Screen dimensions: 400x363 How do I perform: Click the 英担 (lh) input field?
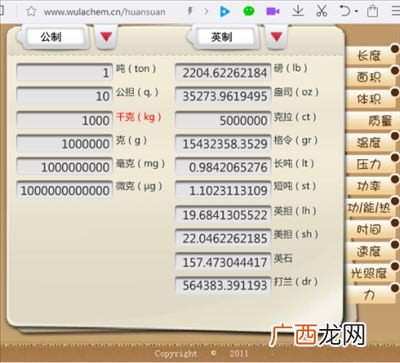tap(223, 215)
